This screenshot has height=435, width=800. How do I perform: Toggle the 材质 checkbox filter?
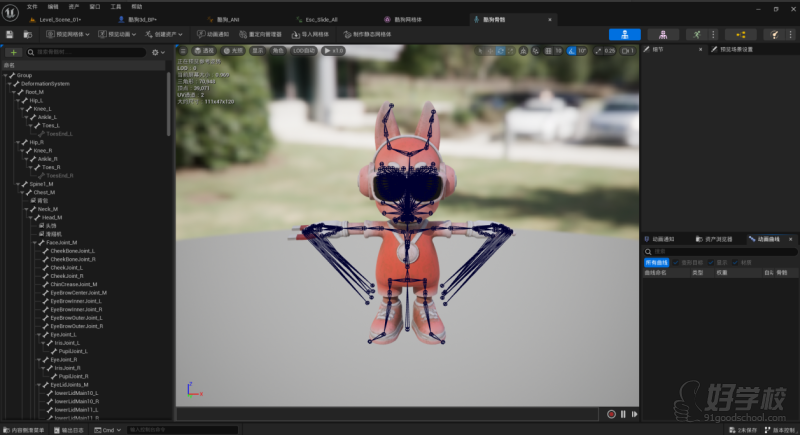click(x=736, y=262)
